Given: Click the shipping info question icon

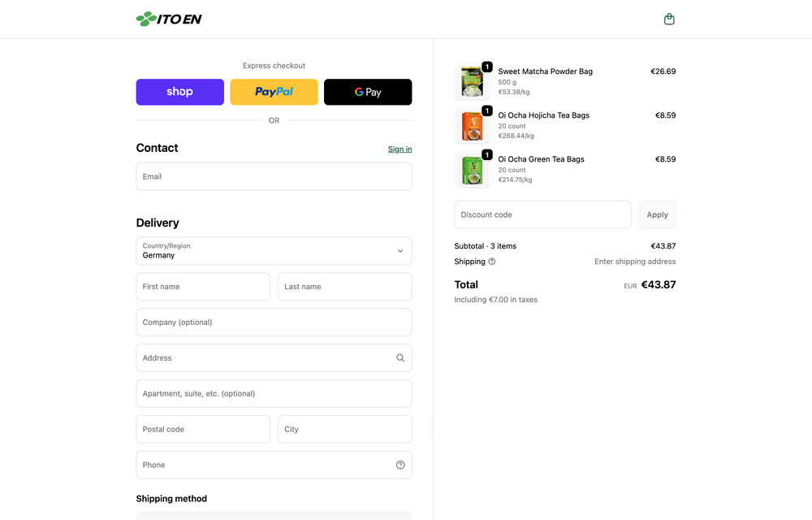Looking at the screenshot, I should click(492, 262).
